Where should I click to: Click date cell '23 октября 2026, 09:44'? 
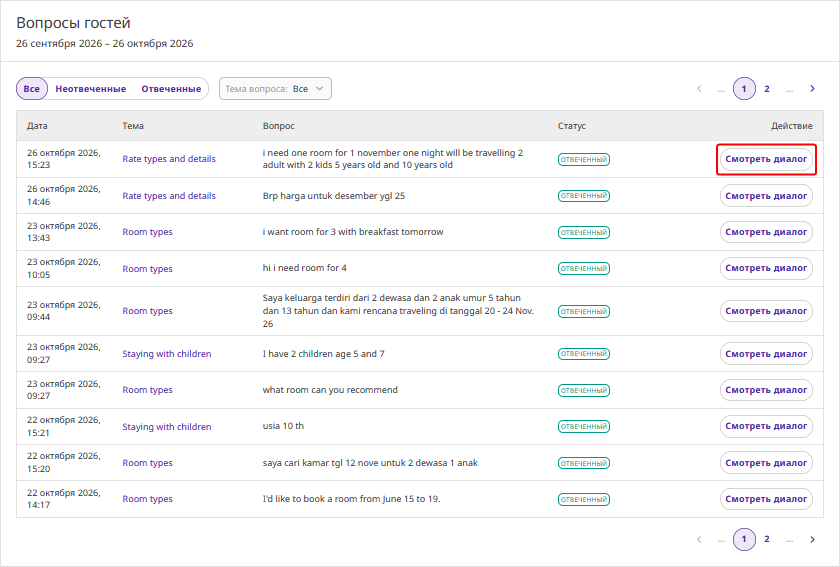64,311
